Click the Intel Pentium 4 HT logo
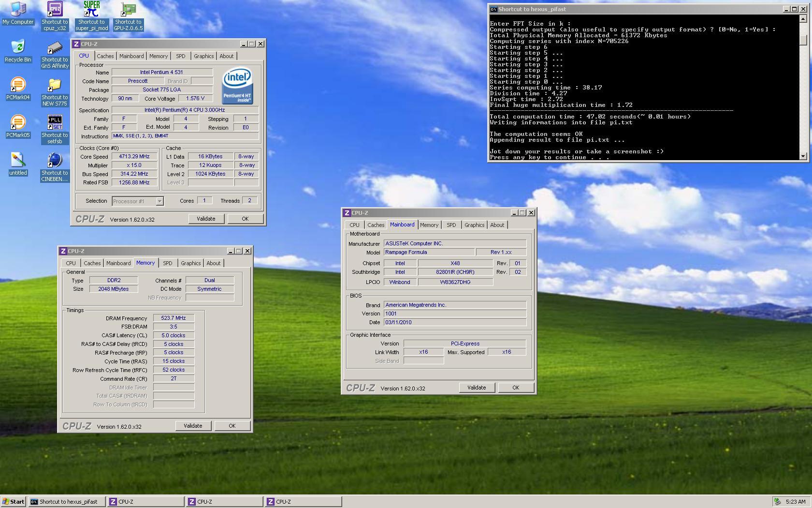This screenshot has width=812, height=508. pyautogui.click(x=237, y=86)
